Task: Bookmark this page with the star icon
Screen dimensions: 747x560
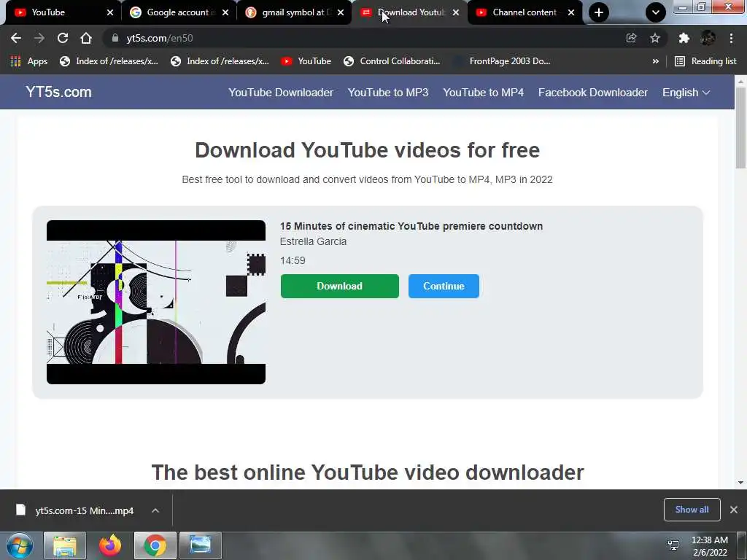Action: [655, 38]
